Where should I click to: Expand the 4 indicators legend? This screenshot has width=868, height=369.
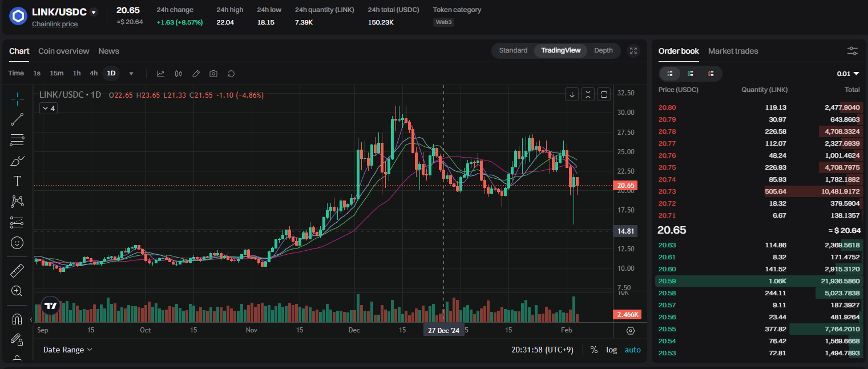[x=49, y=108]
